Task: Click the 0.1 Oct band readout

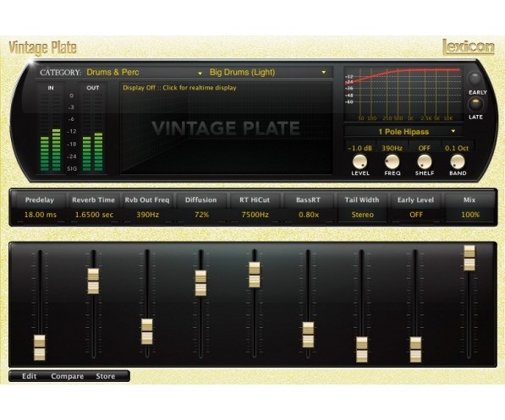Action: (x=457, y=148)
